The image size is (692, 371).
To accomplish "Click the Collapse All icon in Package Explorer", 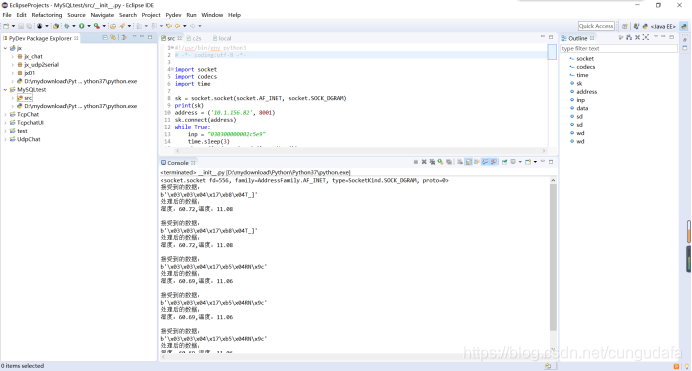I will (105, 37).
